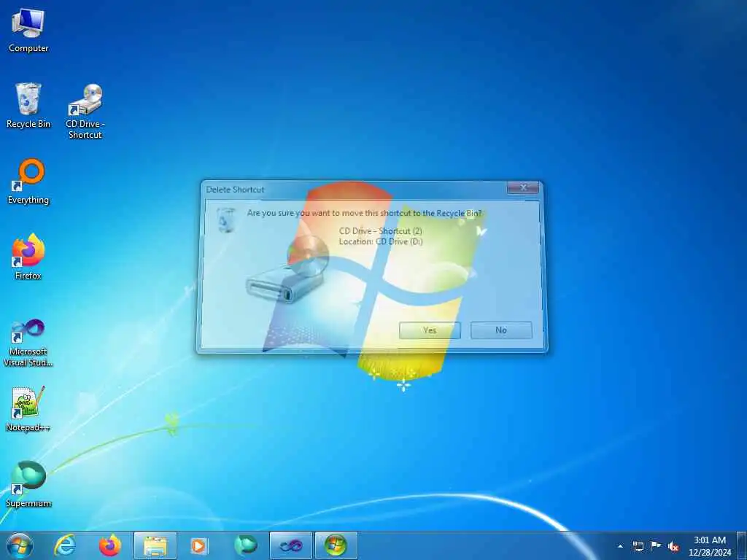This screenshot has width=747, height=560.
Task: Close the Delete Shortcut dialog
Action: [x=523, y=187]
